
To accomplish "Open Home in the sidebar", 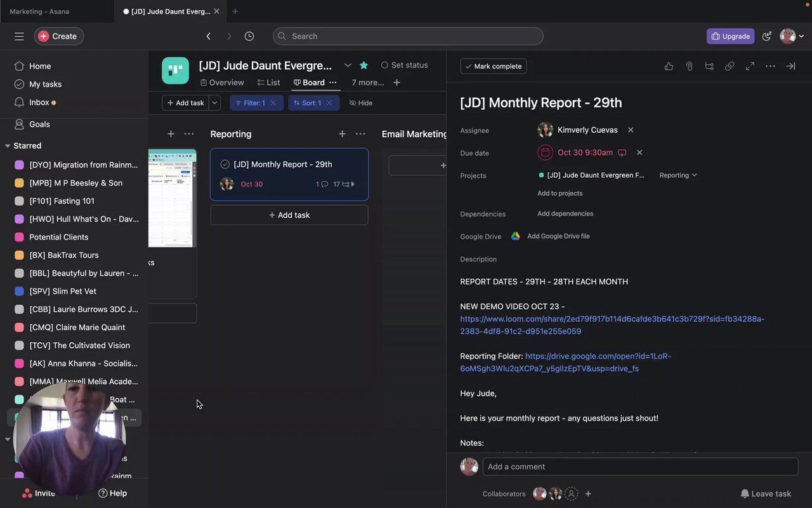I will 40,66.
